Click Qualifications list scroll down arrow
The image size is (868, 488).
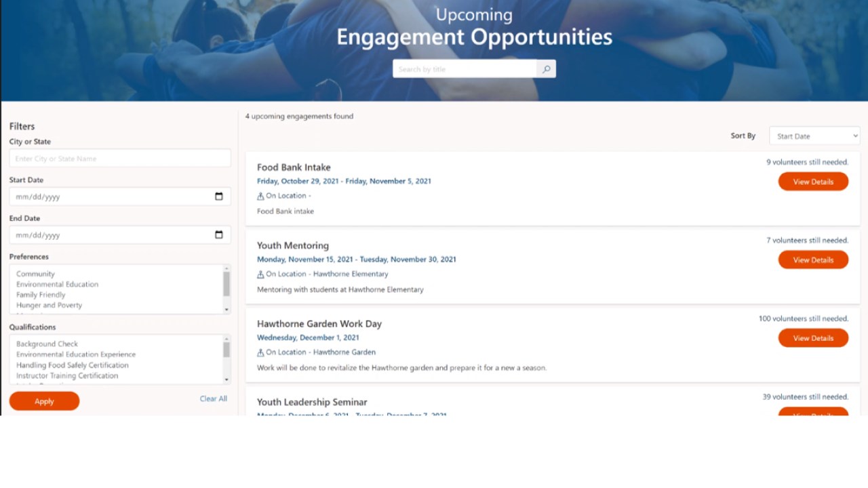click(x=226, y=380)
